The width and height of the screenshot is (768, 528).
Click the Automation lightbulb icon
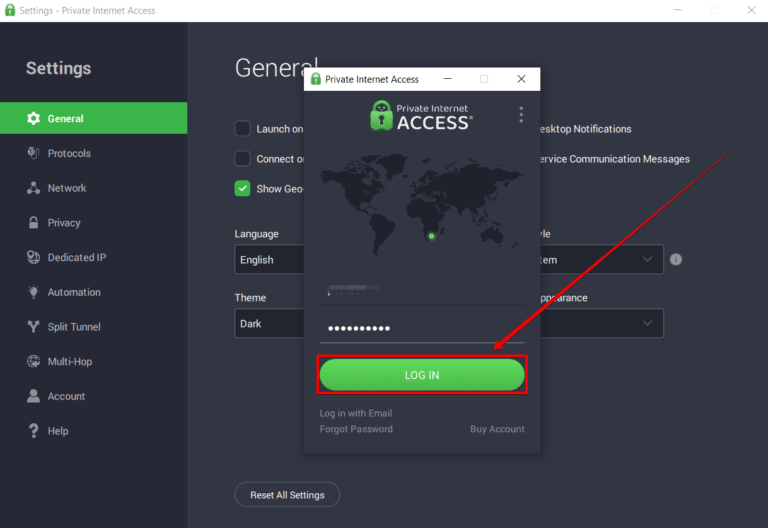point(33,292)
